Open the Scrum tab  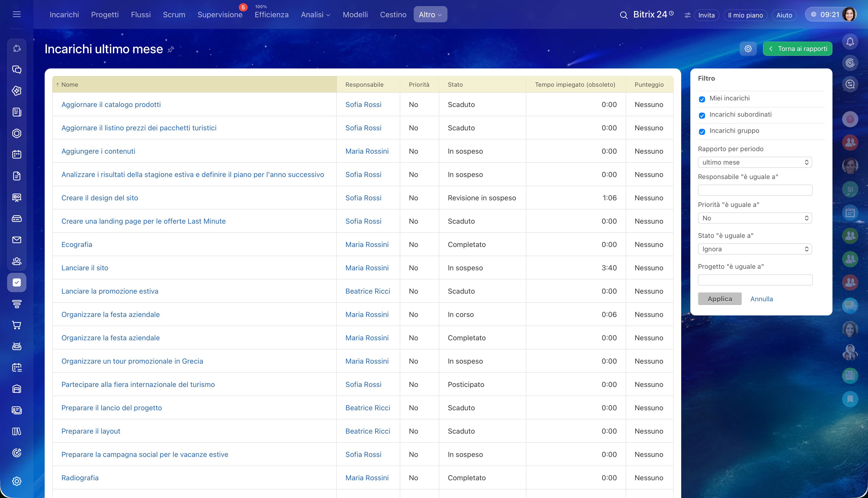coord(174,14)
